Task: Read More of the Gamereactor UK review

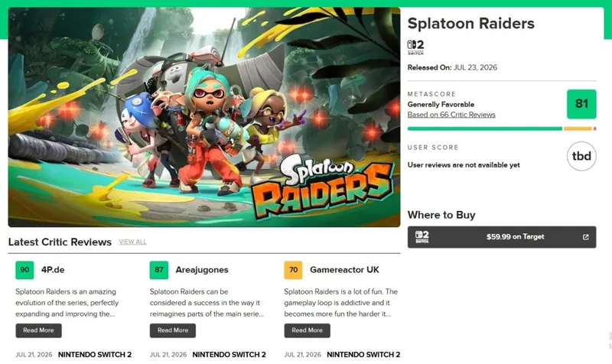Action: click(x=308, y=330)
